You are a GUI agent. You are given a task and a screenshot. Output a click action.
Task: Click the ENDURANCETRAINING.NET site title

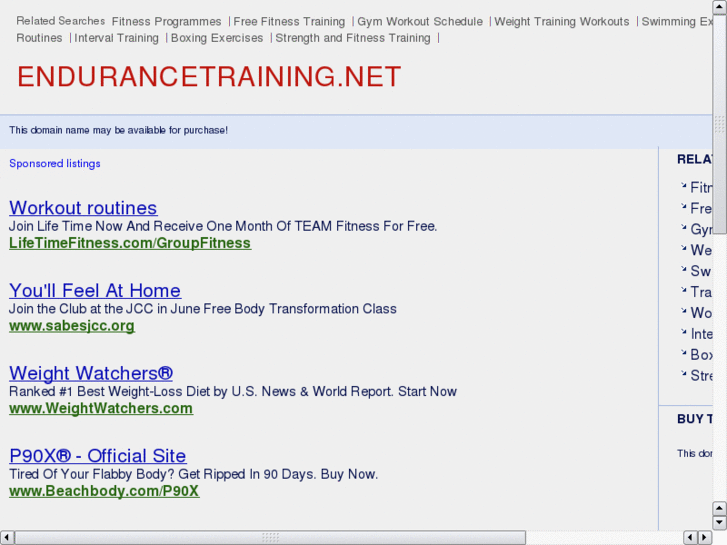[x=209, y=77]
